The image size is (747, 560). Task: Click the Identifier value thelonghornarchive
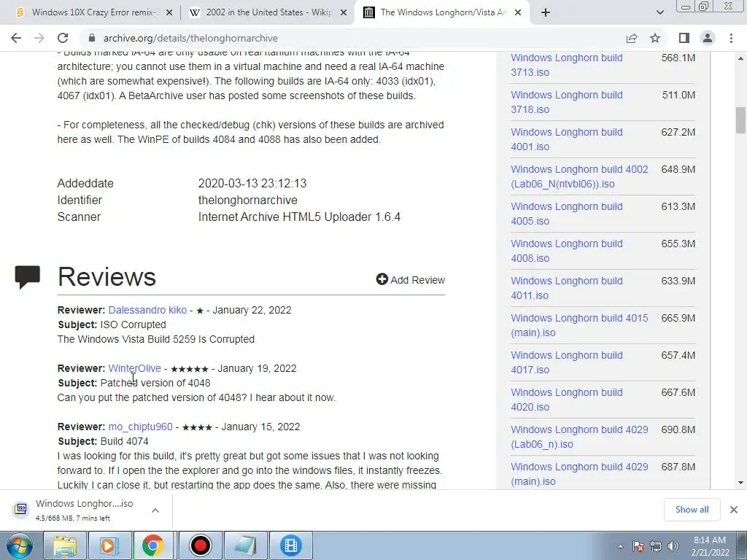[x=248, y=200]
